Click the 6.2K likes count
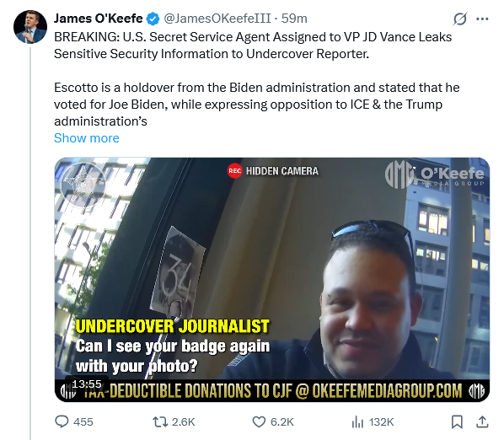This screenshot has width=504, height=440. click(x=281, y=421)
